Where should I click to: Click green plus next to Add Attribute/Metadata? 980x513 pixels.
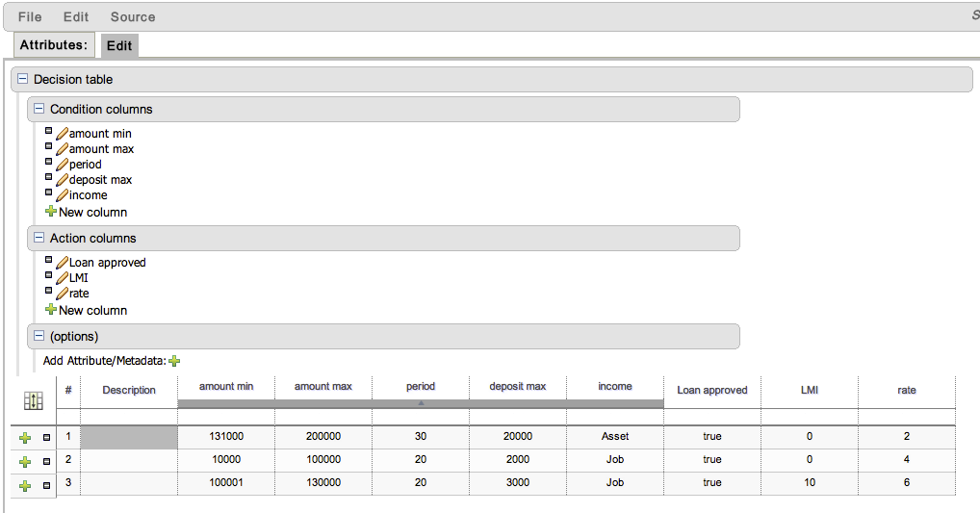(x=174, y=361)
